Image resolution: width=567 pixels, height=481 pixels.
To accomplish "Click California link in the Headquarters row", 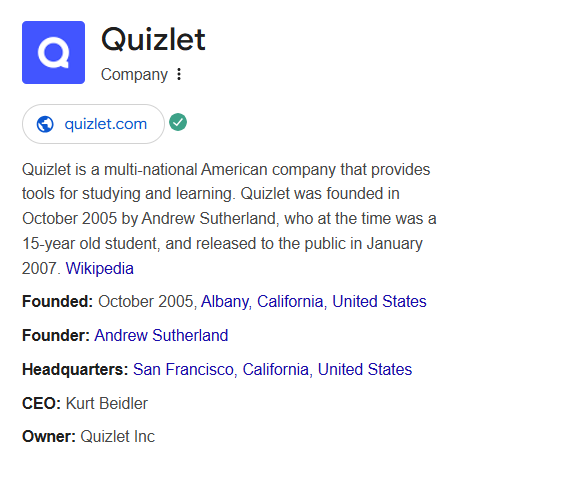I will [x=276, y=369].
